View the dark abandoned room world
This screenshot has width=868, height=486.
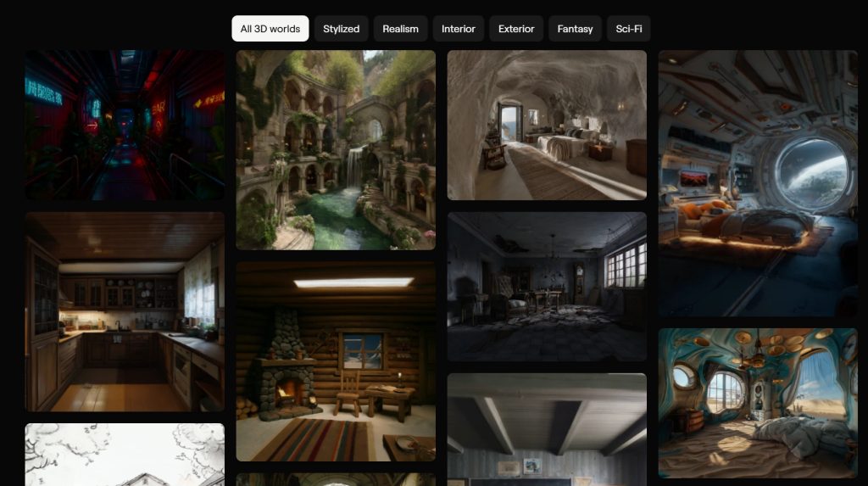click(547, 287)
